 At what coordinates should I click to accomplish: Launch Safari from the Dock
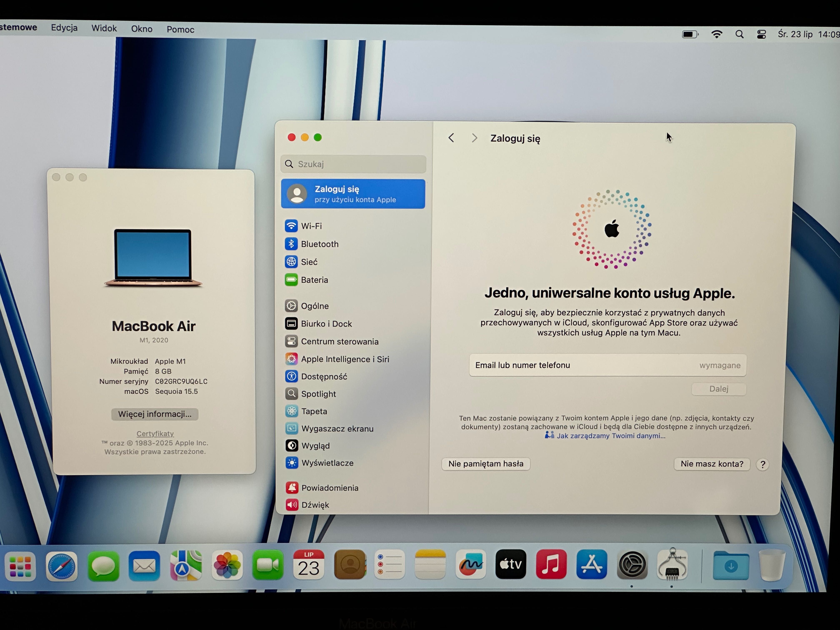click(61, 566)
